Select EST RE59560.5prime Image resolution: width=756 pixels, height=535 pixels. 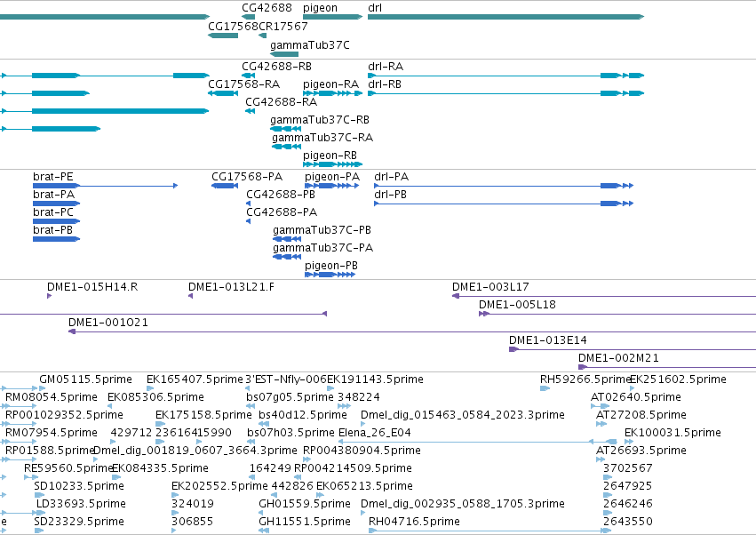pos(68,468)
